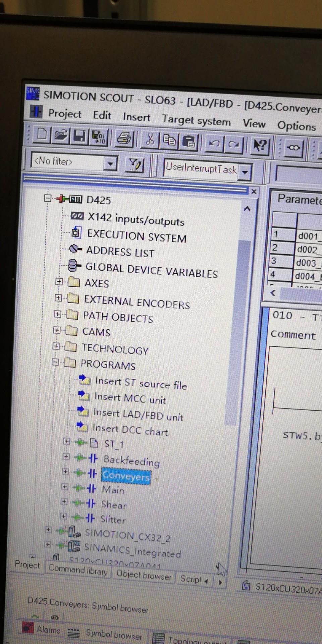Open the Insert menu
322x644 pixels.
136,117
